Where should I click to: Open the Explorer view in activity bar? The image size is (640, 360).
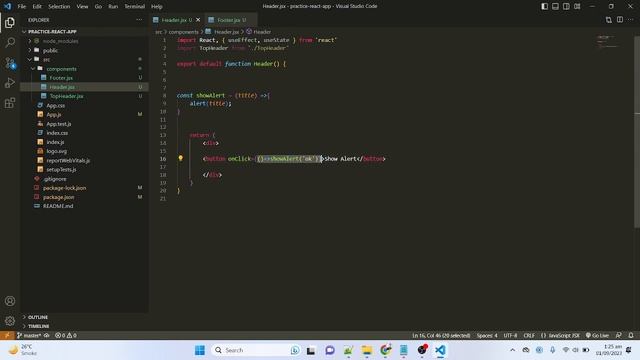(10, 22)
